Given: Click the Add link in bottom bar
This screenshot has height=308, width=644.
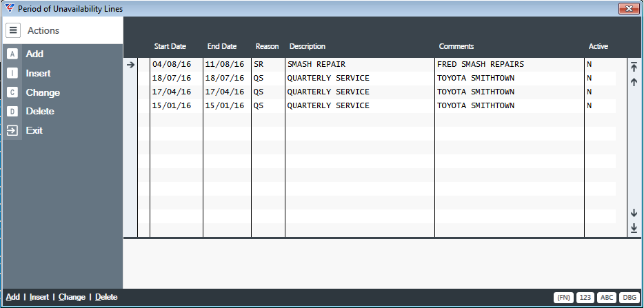Looking at the screenshot, I should tap(12, 297).
